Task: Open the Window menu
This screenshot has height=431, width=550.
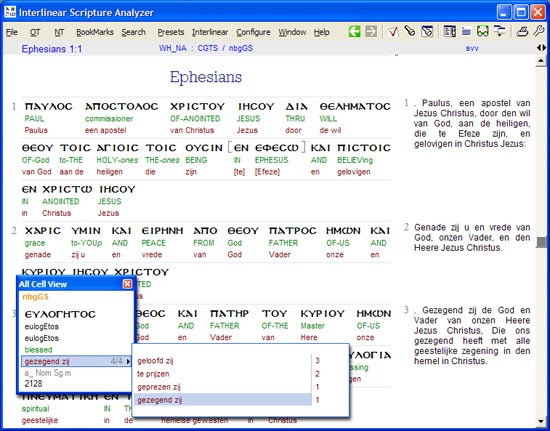Action: coord(292,32)
